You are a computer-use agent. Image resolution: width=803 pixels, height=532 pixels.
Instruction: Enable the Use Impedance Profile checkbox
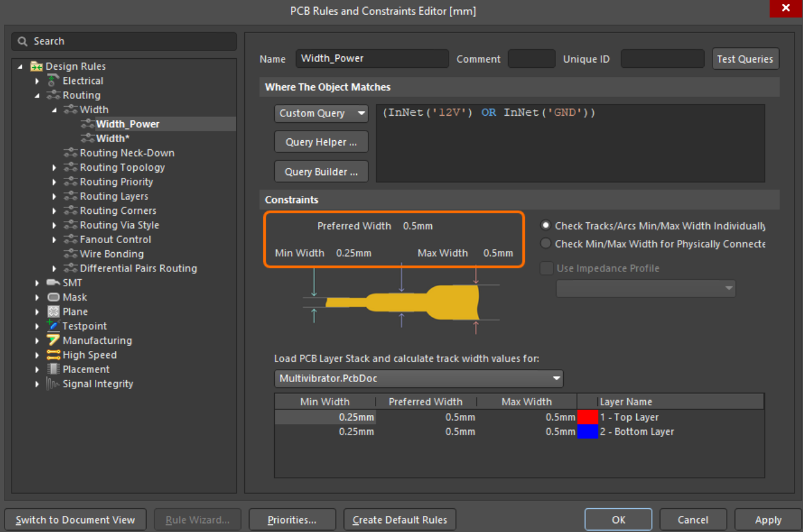click(547, 268)
